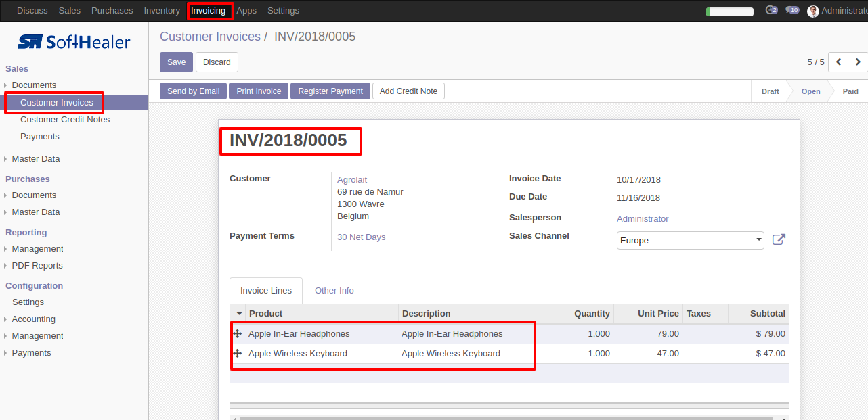
Task: Open the Purchases menu in top bar
Action: point(112,11)
